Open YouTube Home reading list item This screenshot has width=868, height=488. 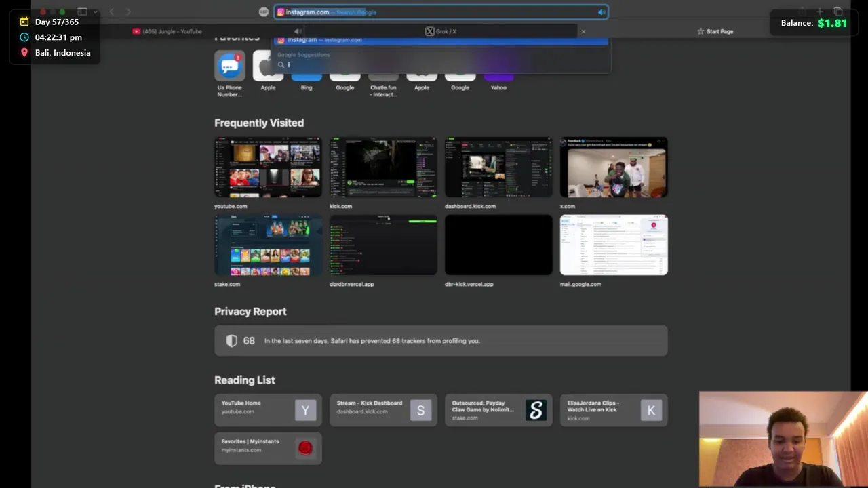tap(269, 410)
